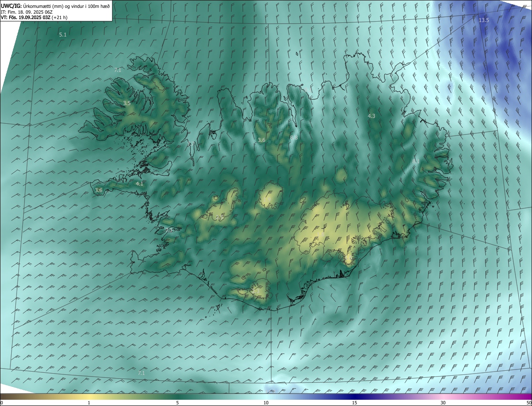
Task: Click the 4.1 value label on Snæfellsnes
Action: coord(139,183)
